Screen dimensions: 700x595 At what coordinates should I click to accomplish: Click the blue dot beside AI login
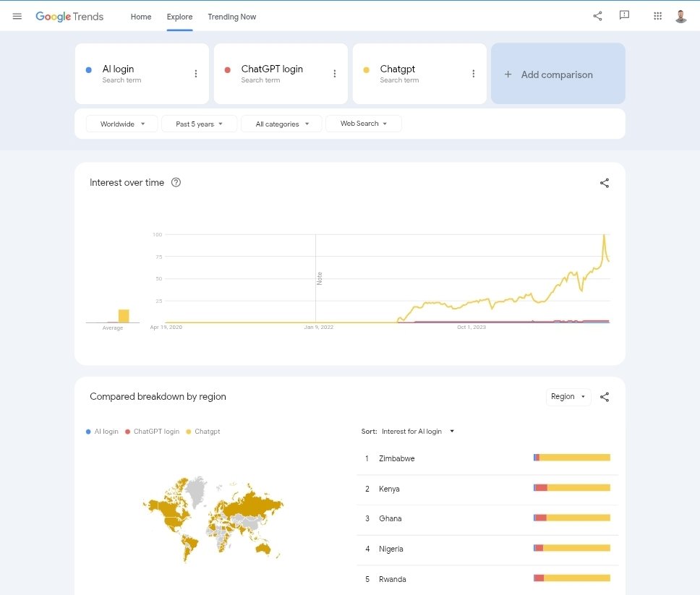88,70
